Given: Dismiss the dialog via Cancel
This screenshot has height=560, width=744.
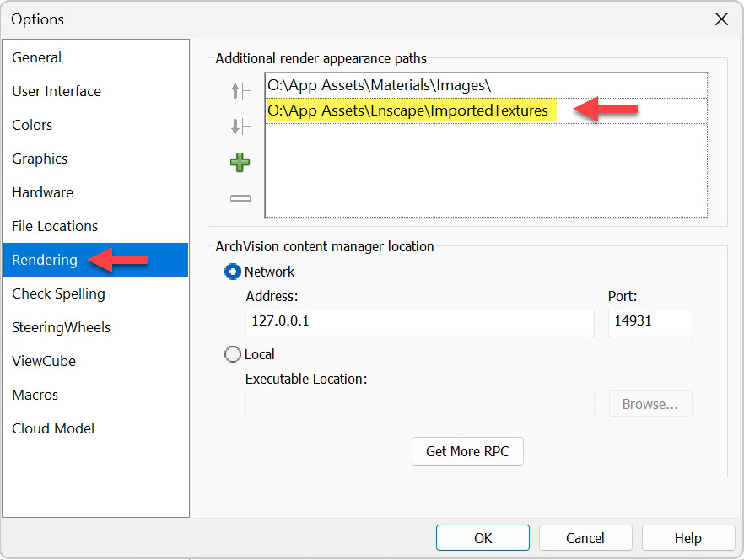Looking at the screenshot, I should point(585,537).
